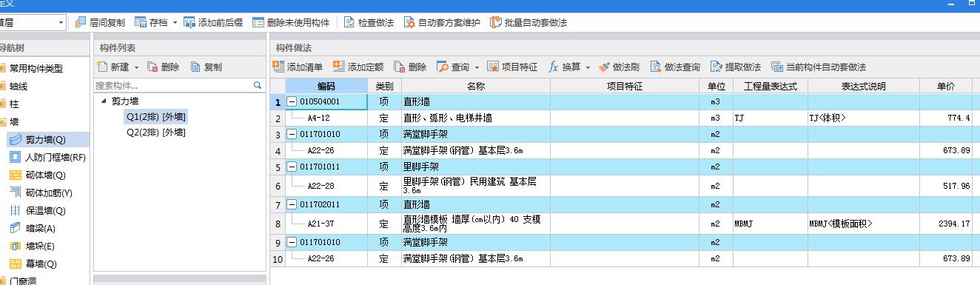Open the 存档 dropdown arrow
This screenshot has width=980, height=285.
[175, 23]
